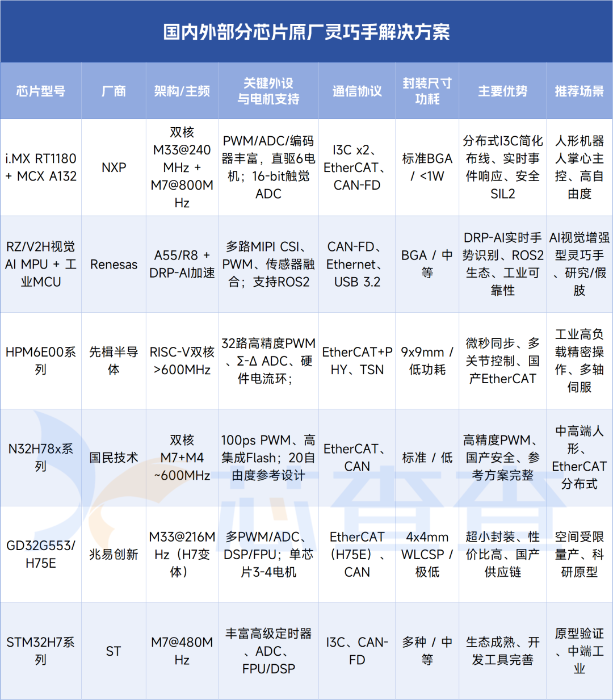The height and width of the screenshot is (700, 613).
Task: Select the RZ/V2H视觉AI MPU cell
Action: 41,264
